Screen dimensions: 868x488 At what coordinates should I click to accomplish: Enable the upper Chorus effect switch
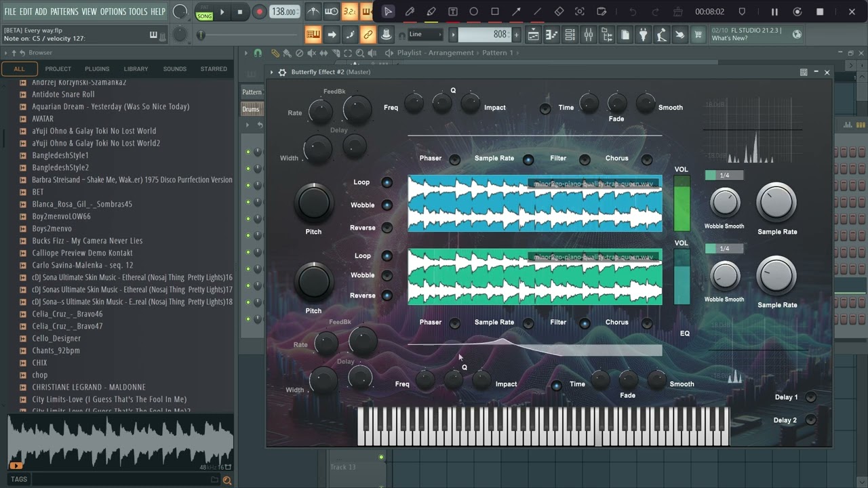(x=646, y=160)
